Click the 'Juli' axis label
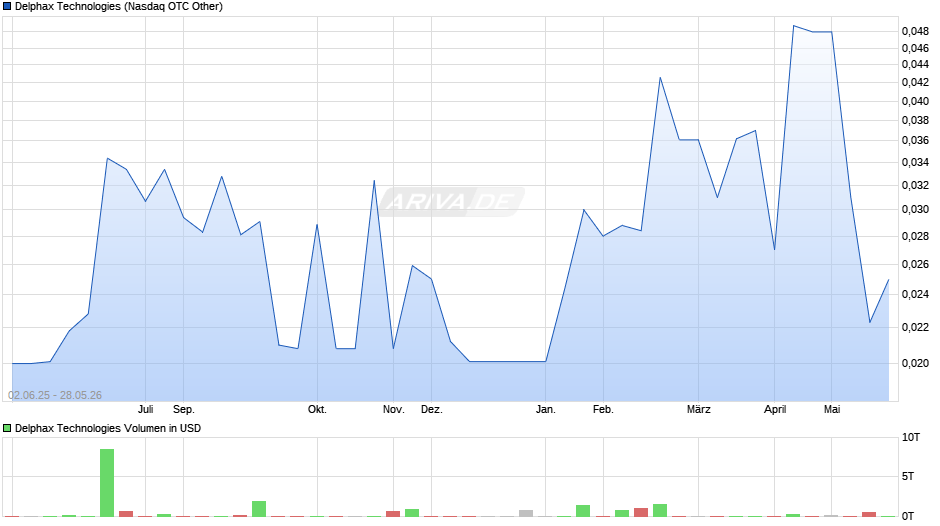940x526 pixels. click(x=146, y=409)
